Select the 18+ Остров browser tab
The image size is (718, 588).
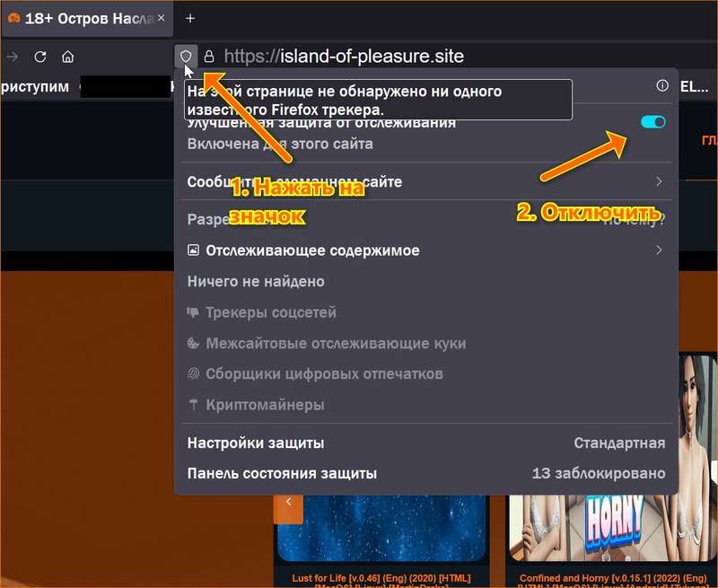(81, 18)
